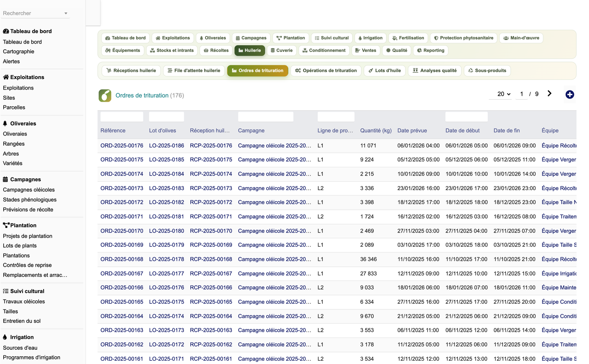Viewport: 589px width, 364px height.
Task: Open order ORD-2025-00170
Action: click(122, 231)
